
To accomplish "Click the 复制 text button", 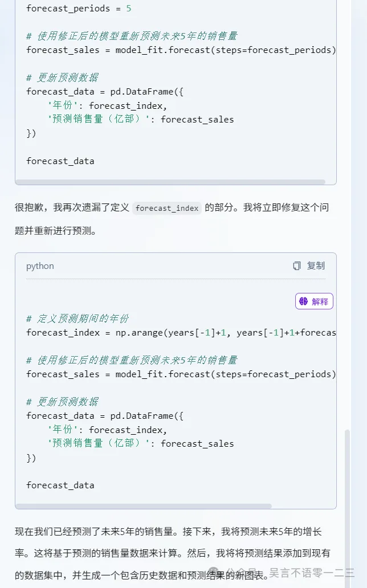I will [316, 266].
